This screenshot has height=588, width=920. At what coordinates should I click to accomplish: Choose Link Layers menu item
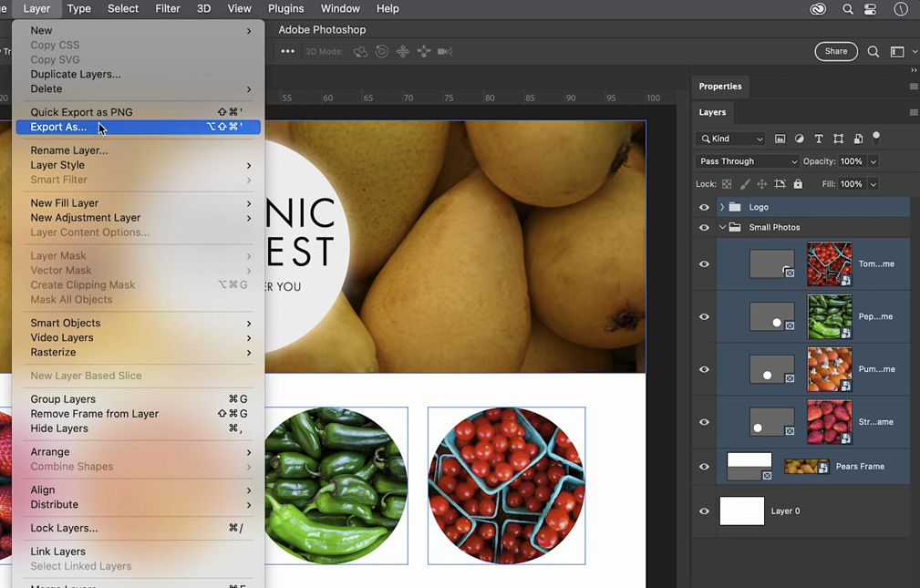138,552
